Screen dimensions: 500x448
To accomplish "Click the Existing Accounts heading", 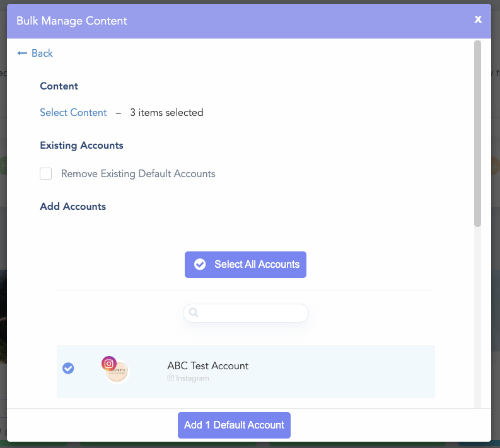I will point(81,146).
